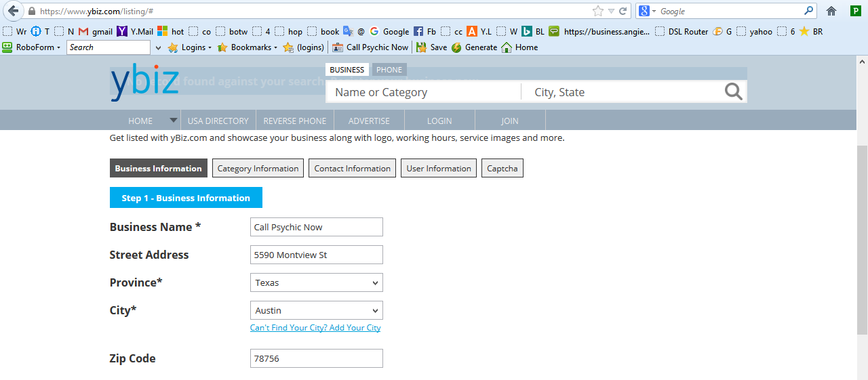Open the RoboForm Logins menu

click(190, 47)
